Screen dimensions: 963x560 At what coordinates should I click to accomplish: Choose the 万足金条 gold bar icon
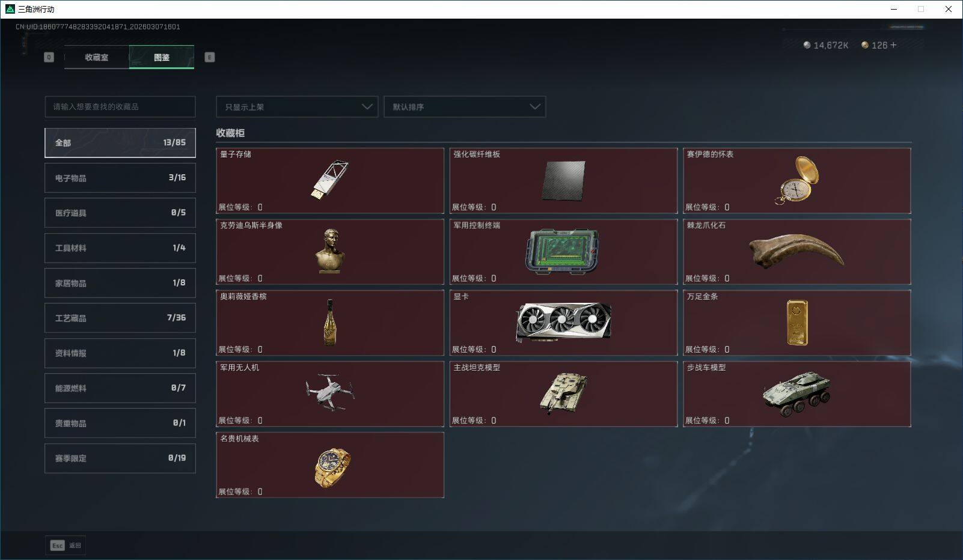coord(797,323)
